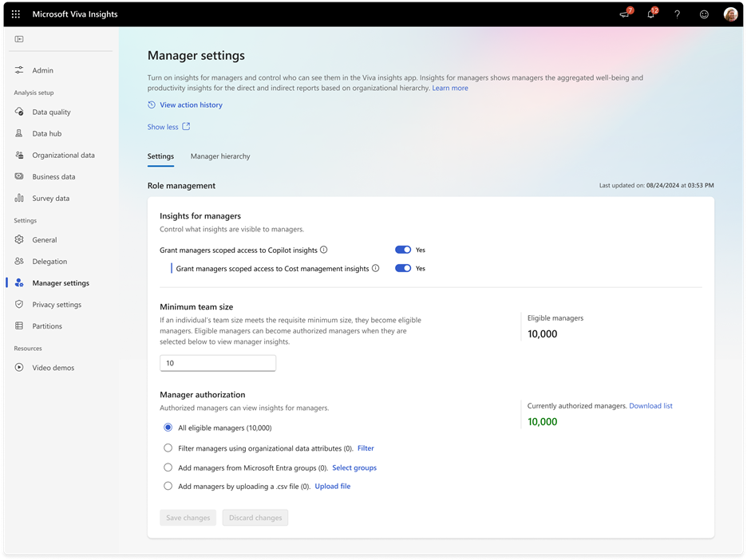Viewport: 747px width, 560px height.
Task: Select All eligible managers radio button
Action: pyautogui.click(x=168, y=428)
